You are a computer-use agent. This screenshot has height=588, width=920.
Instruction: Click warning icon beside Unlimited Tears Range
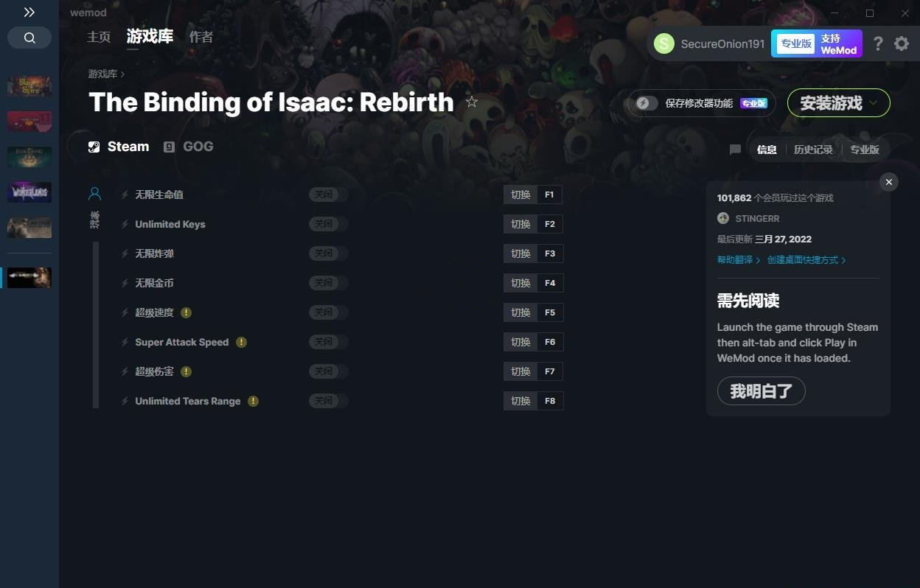pyautogui.click(x=253, y=401)
